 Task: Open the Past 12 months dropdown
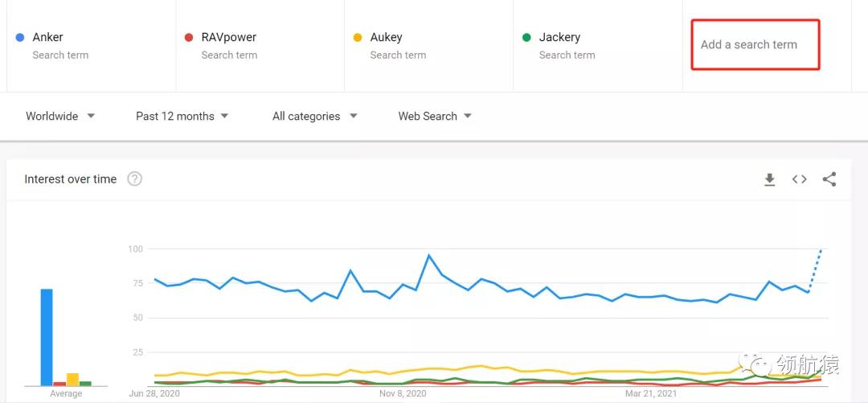coord(182,116)
